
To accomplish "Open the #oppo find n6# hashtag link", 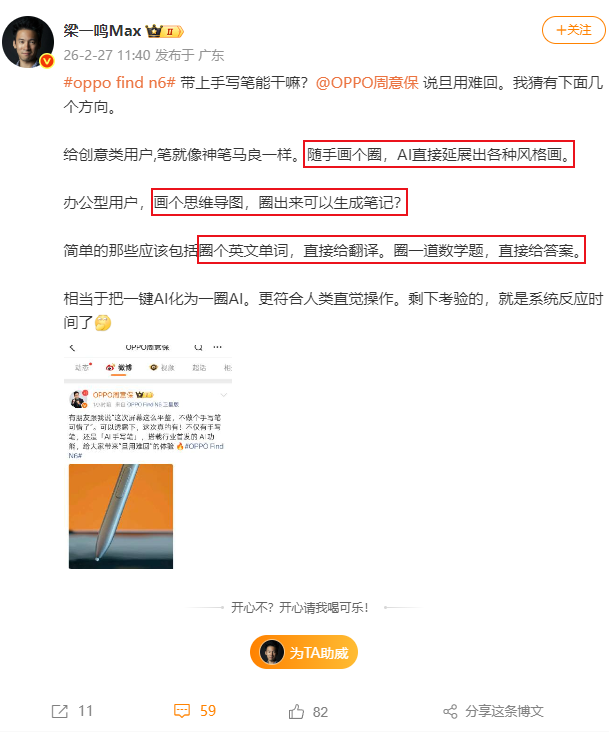I will coord(120,83).
